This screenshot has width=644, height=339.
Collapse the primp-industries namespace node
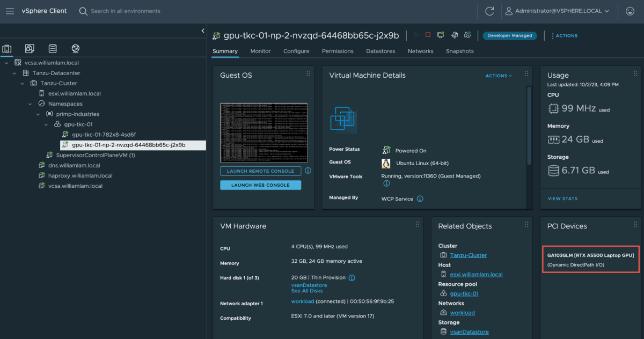click(38, 114)
